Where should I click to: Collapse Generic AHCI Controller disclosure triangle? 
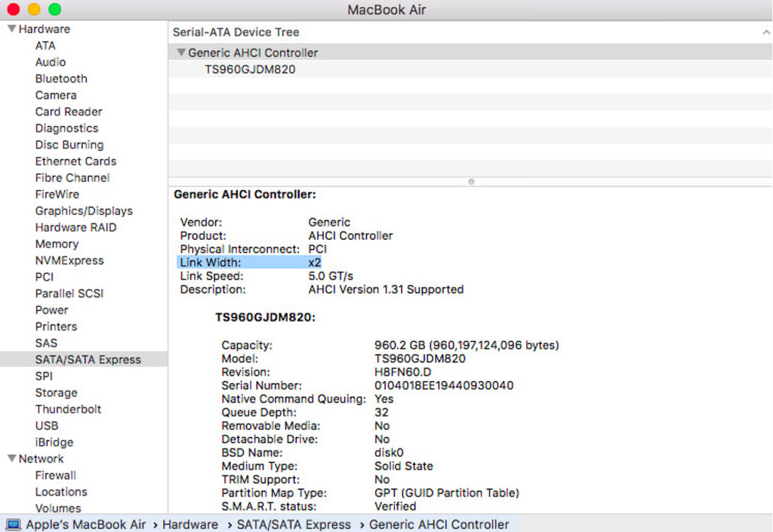[x=181, y=52]
